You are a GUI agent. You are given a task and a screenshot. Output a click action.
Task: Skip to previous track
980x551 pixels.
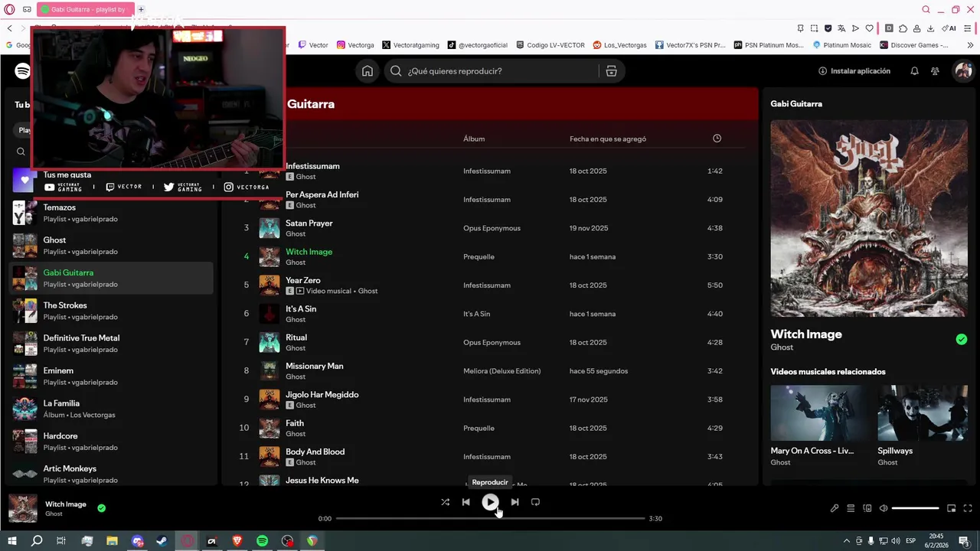click(x=465, y=502)
